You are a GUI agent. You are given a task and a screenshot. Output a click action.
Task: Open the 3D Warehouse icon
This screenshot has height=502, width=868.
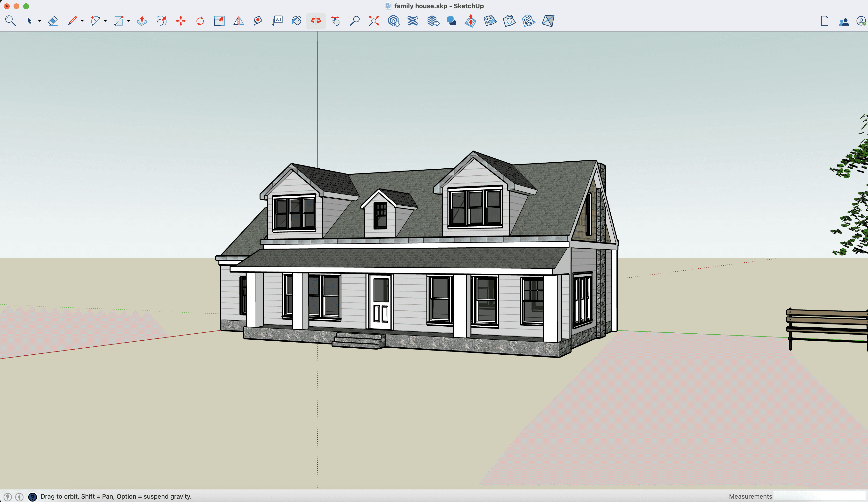(393, 21)
